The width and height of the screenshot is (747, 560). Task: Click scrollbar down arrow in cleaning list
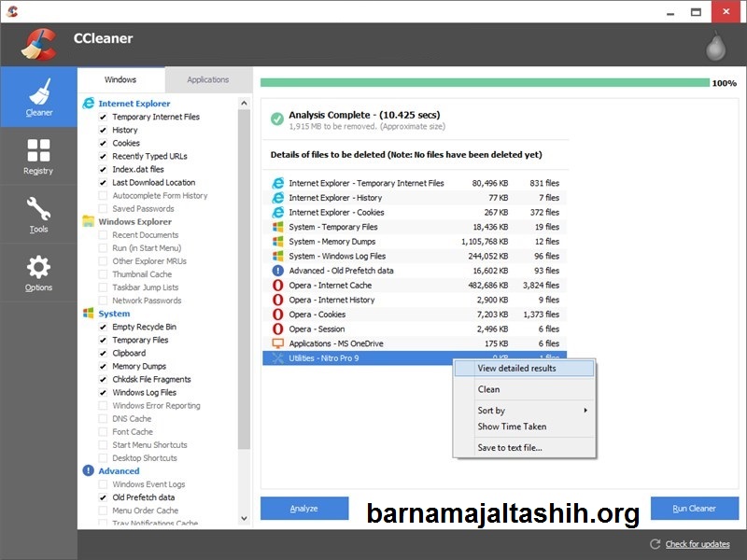tap(244, 519)
